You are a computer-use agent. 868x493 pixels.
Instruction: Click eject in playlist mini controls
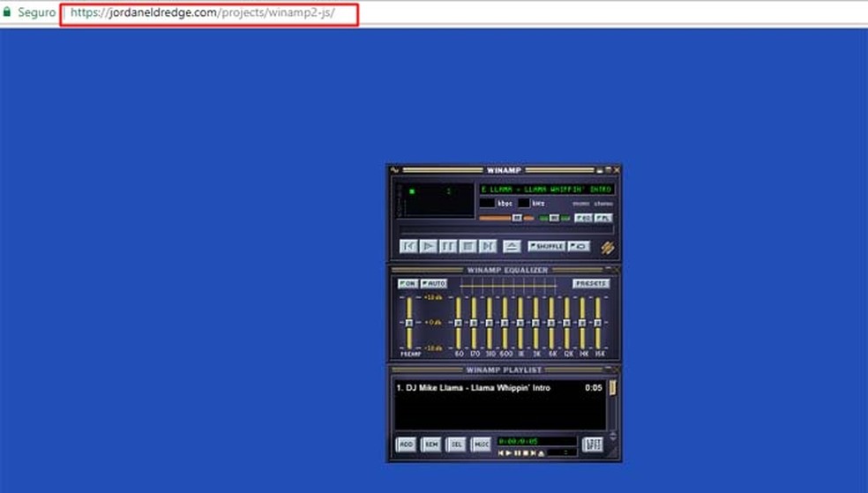[542, 453]
